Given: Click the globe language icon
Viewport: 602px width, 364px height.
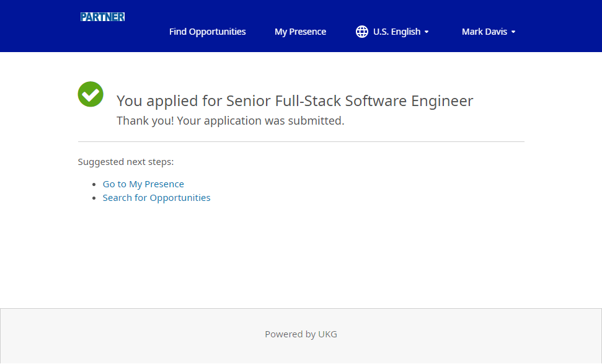Looking at the screenshot, I should click(362, 32).
